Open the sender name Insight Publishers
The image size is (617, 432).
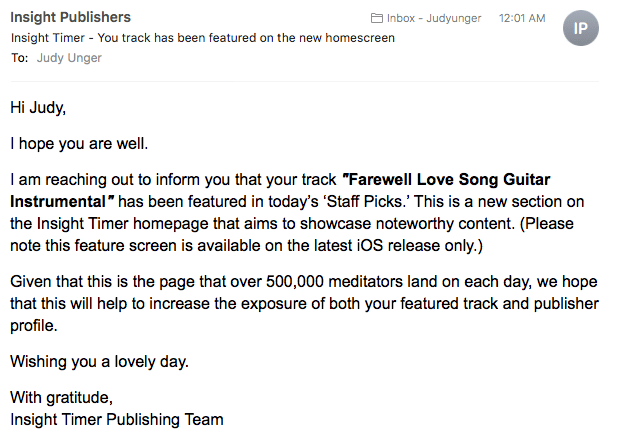(x=70, y=18)
